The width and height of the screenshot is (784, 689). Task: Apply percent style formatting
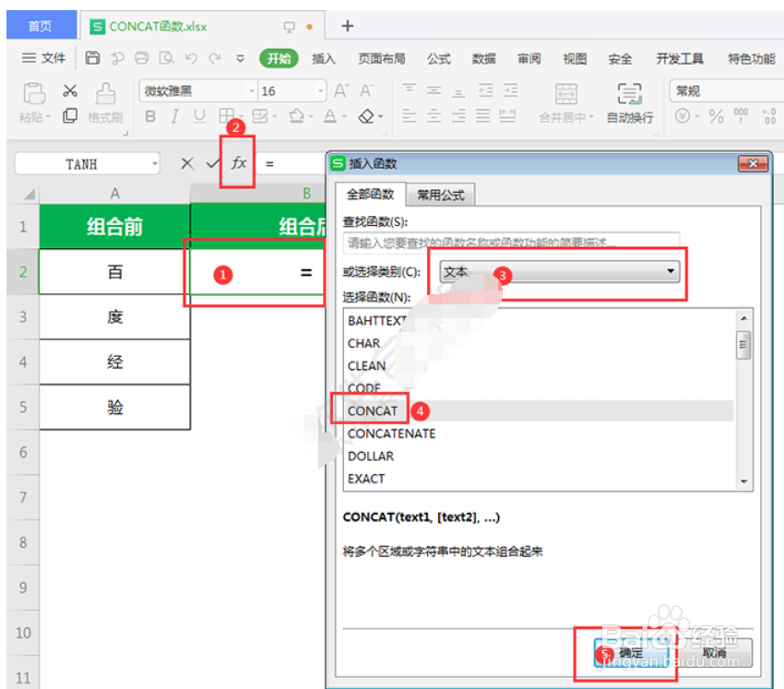pyautogui.click(x=717, y=115)
